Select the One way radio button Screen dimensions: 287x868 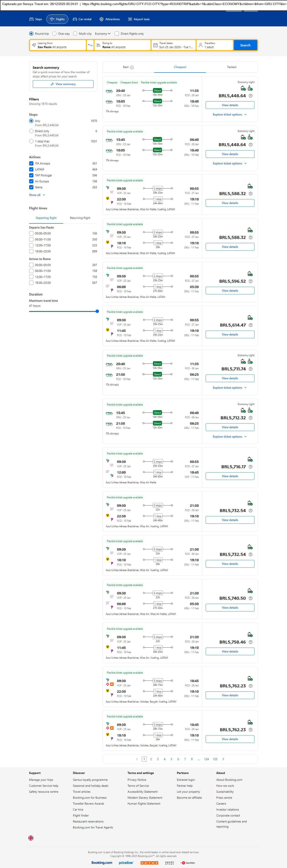coord(54,34)
